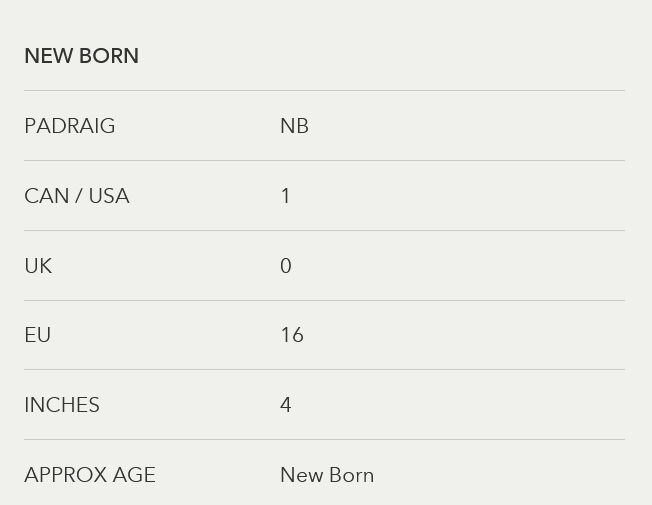Click the UK size value 0

pos(286,266)
